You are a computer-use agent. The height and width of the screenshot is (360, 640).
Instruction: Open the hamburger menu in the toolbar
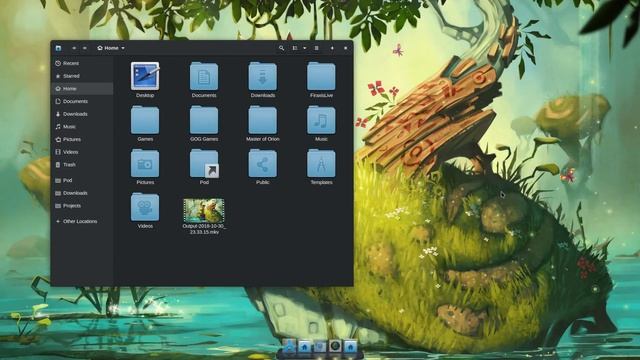[316, 48]
